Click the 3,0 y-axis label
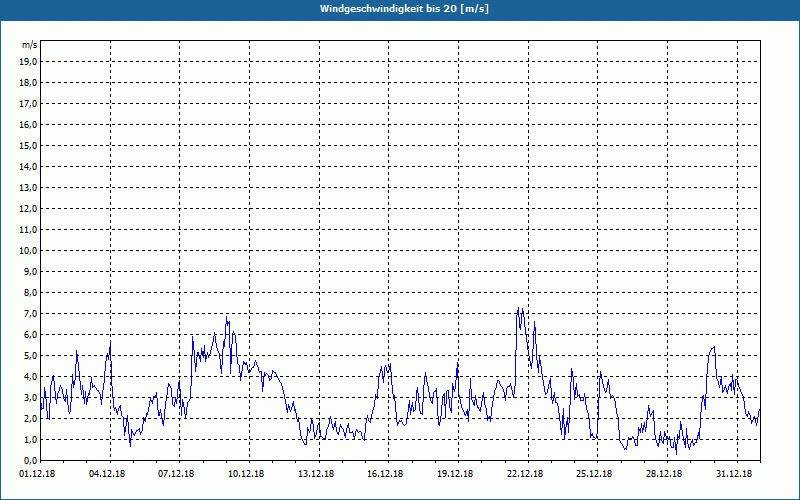This screenshot has height=500, width=800. [x=30, y=397]
